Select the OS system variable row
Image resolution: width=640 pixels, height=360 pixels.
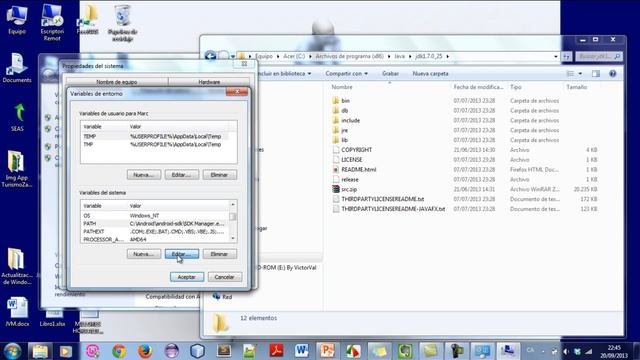click(155, 216)
